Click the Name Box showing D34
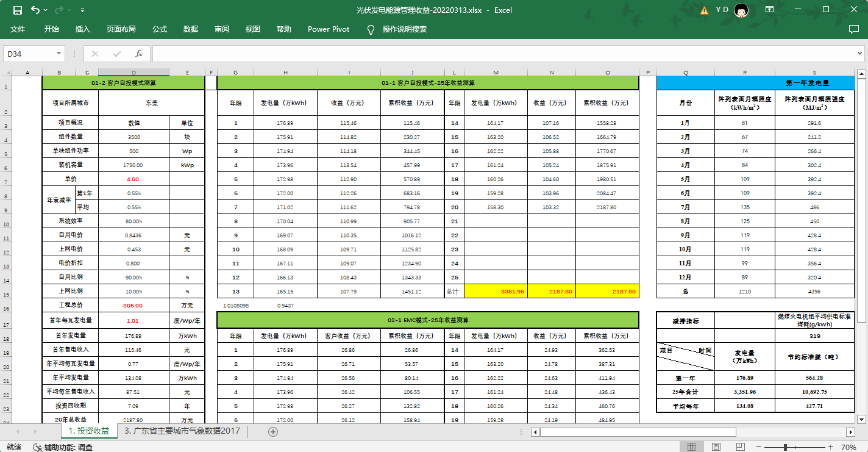Screen dimensions: 868x452 pos(29,54)
